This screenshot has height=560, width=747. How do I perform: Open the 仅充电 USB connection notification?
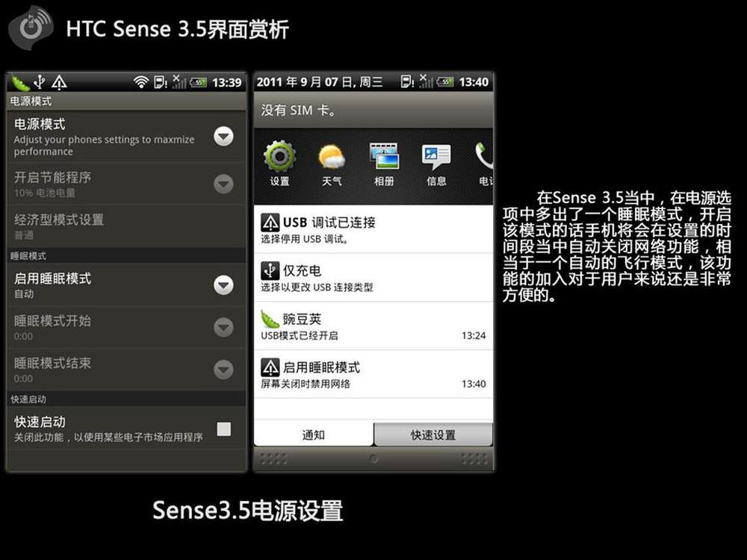pos(373,278)
